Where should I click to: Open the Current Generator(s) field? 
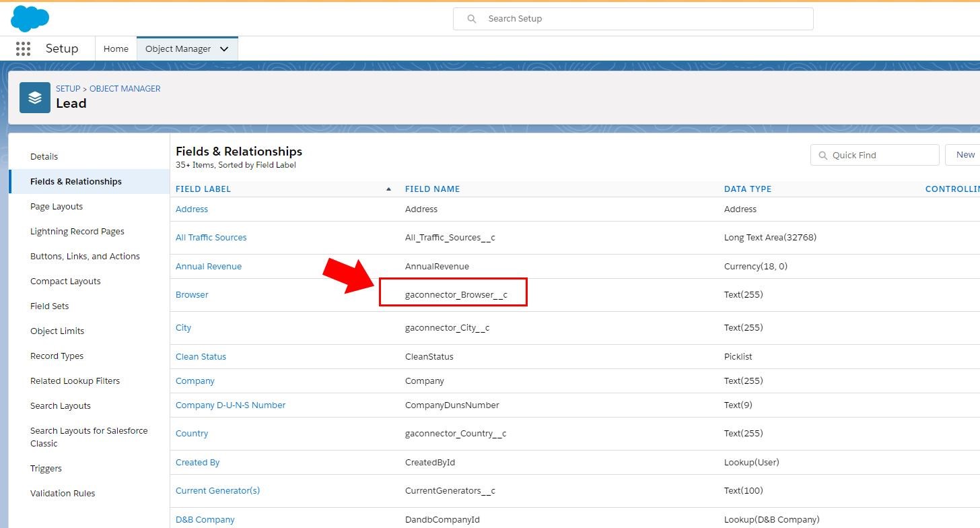217,491
